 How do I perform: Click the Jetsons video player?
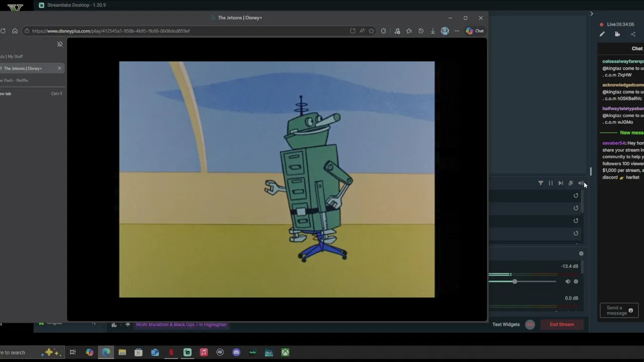[277, 179]
